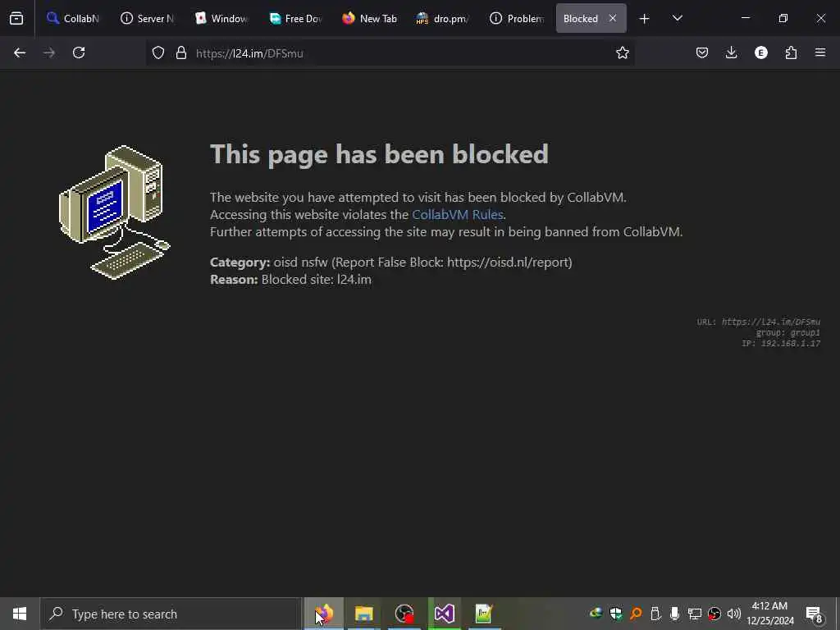Viewport: 840px width, 630px height.
Task: Open a new browser tab
Action: coord(645,19)
